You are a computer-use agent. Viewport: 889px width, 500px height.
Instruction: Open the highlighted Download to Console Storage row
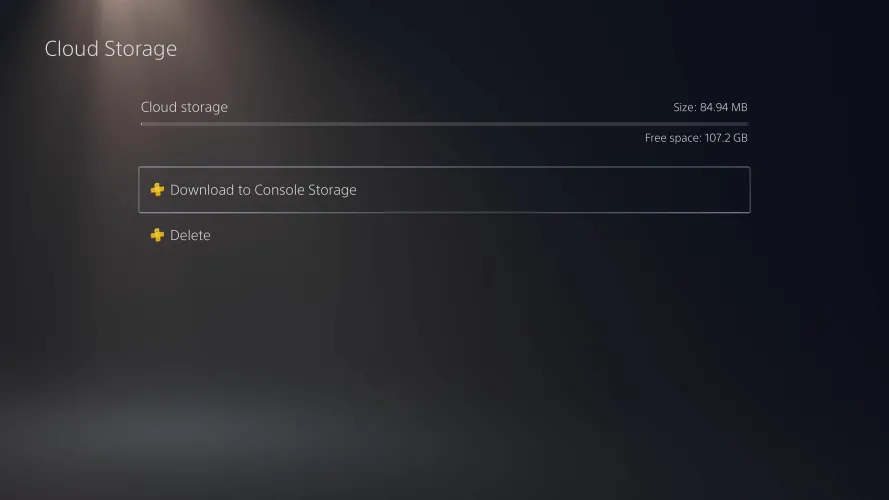tap(444, 190)
